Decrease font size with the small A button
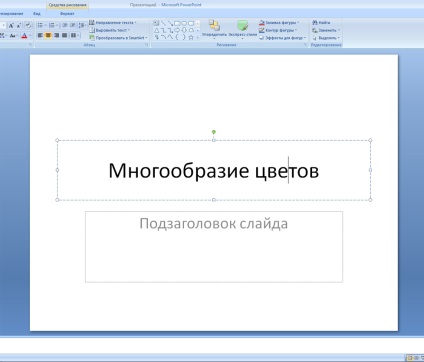Viewport: 424px width, 362px height. [x=19, y=25]
